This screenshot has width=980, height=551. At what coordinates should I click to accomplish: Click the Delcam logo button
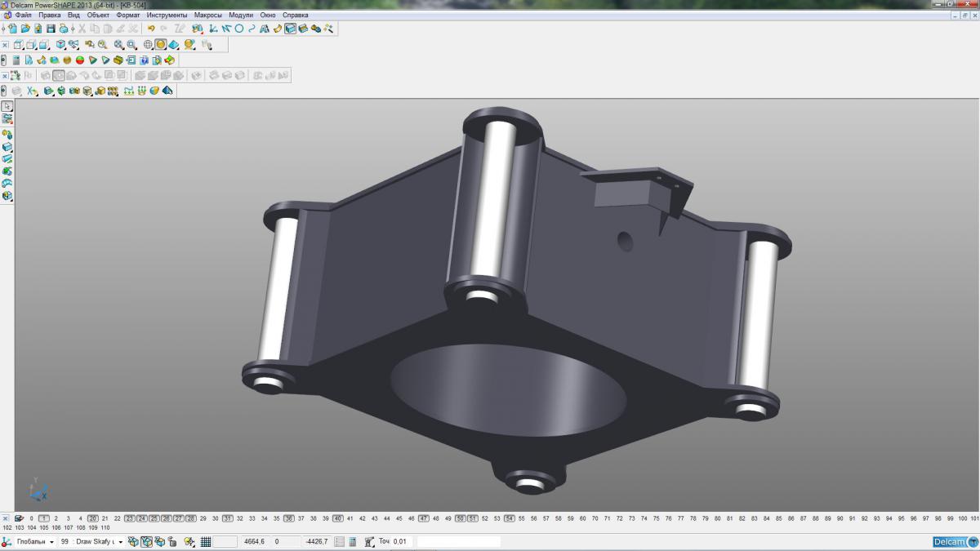pyautogui.click(x=955, y=542)
